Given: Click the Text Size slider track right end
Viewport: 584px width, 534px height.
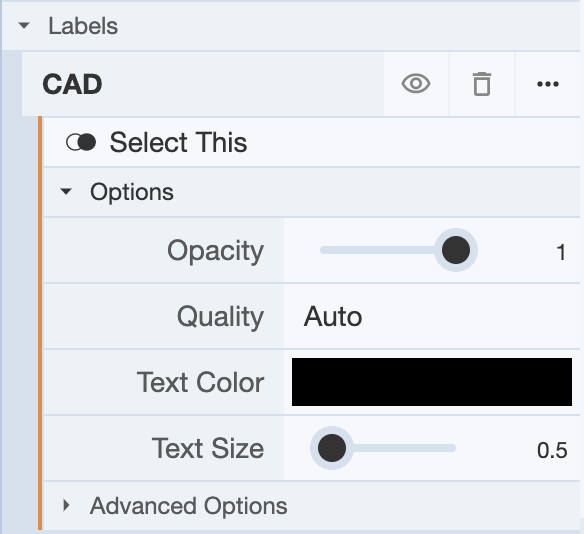Looking at the screenshot, I should [x=453, y=448].
